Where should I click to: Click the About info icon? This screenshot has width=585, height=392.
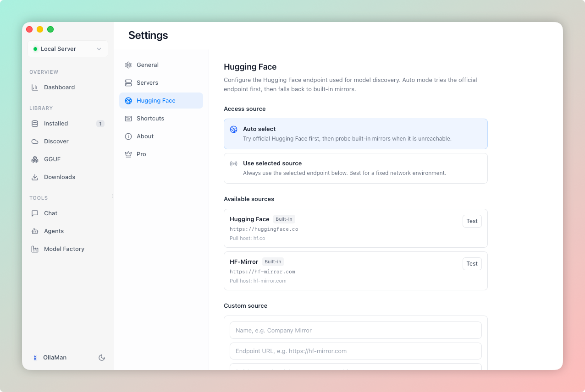[128, 136]
